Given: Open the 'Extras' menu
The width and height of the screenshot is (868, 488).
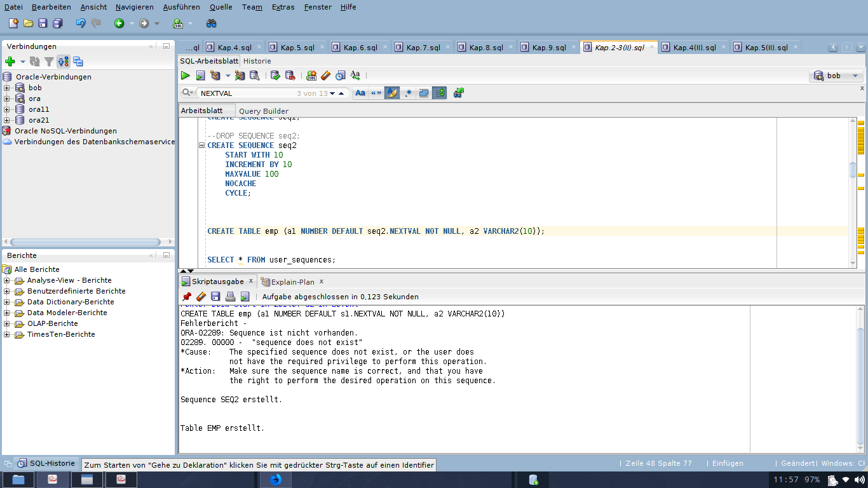Looking at the screenshot, I should tap(283, 7).
